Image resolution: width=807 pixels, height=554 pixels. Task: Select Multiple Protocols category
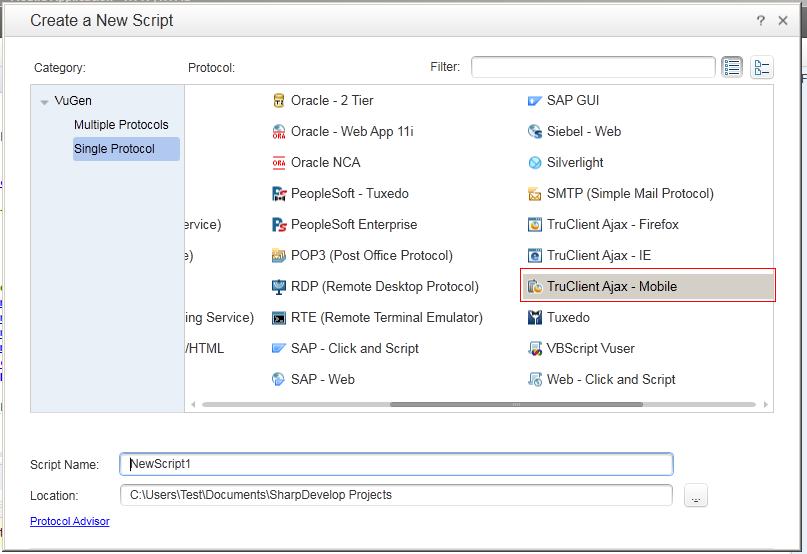click(x=121, y=125)
